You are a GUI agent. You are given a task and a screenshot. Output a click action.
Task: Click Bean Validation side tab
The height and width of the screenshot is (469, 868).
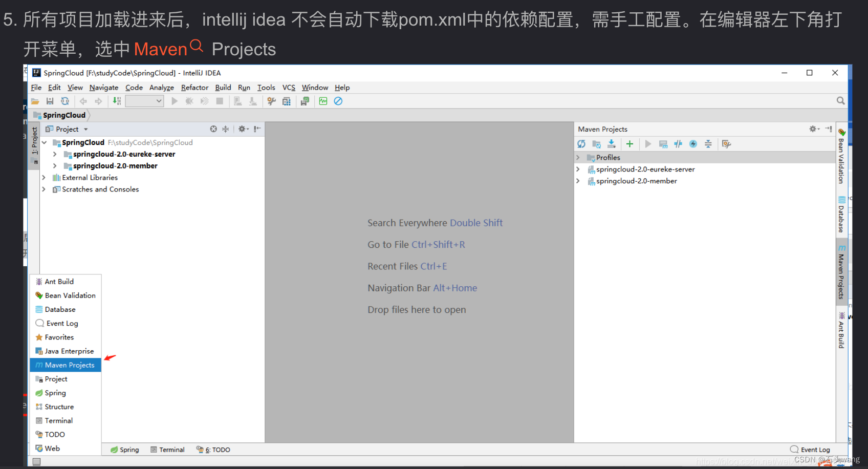point(841,156)
